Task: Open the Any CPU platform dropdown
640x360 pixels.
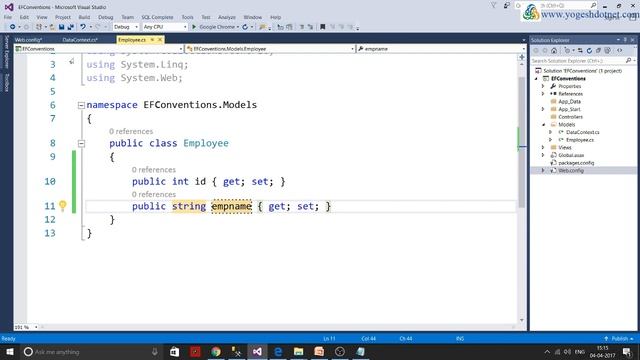Action: point(165,27)
